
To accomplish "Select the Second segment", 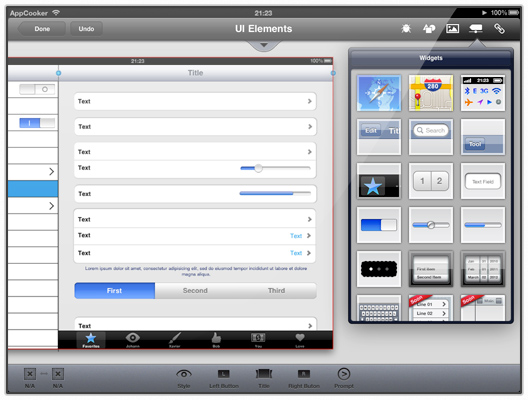I will 195,291.
